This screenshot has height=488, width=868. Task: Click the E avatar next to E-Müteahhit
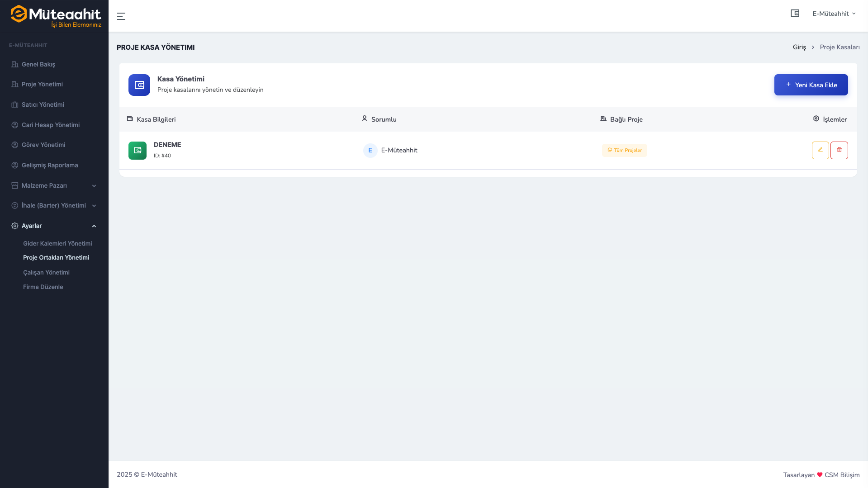[370, 151]
